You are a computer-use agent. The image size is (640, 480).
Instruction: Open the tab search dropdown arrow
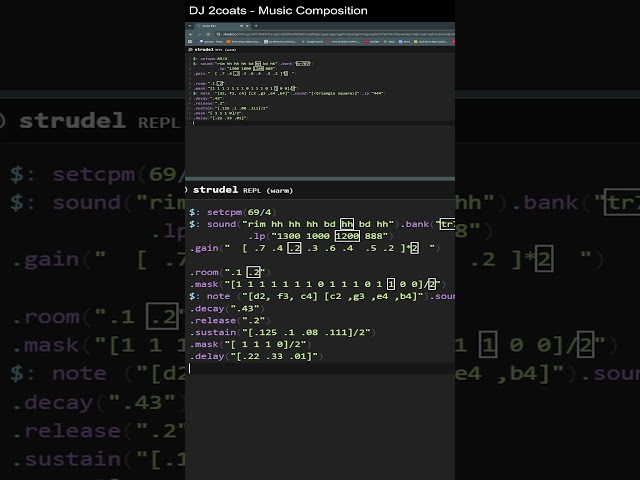[x=189, y=26]
